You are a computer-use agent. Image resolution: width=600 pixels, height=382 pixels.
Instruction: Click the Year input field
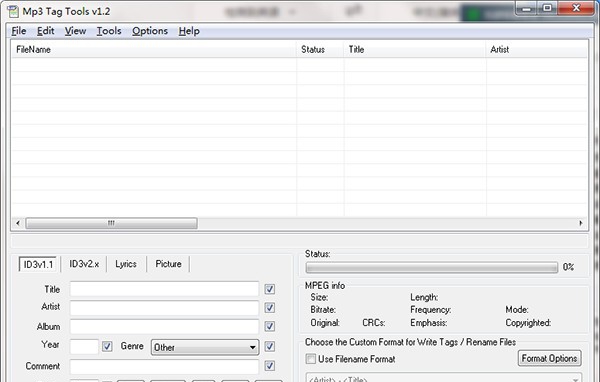click(84, 346)
